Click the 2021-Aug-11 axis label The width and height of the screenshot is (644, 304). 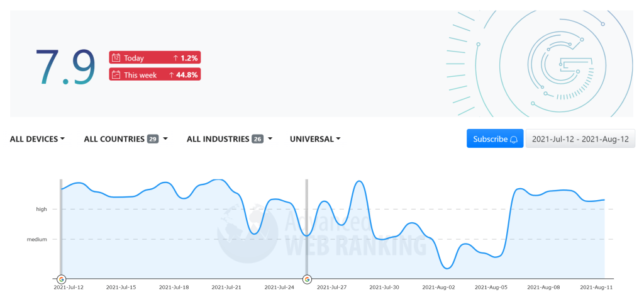596,287
